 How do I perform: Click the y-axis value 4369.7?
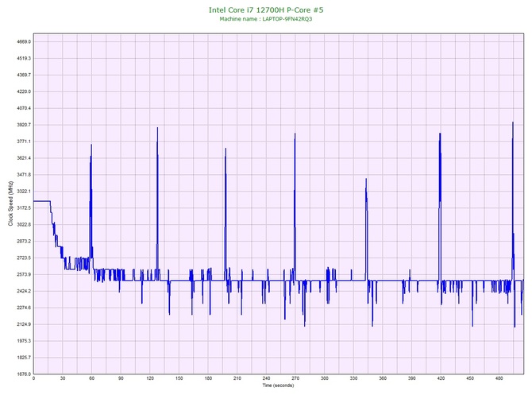tap(24, 75)
